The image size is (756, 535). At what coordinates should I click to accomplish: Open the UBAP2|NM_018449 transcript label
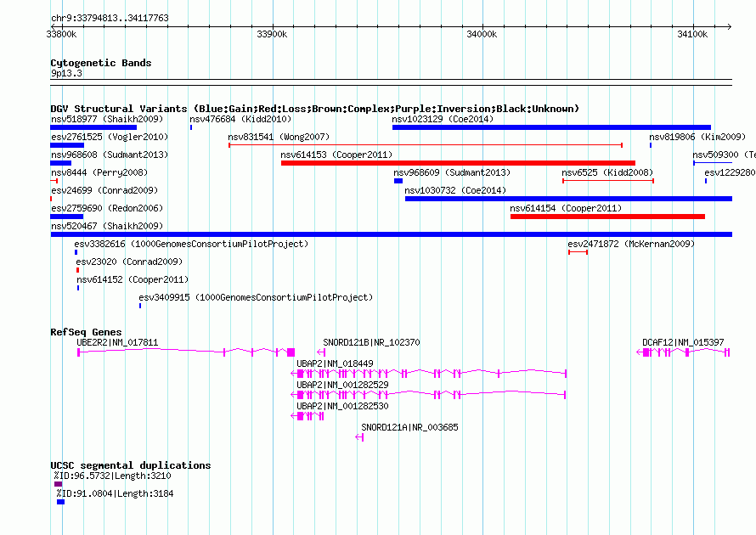pos(335,364)
